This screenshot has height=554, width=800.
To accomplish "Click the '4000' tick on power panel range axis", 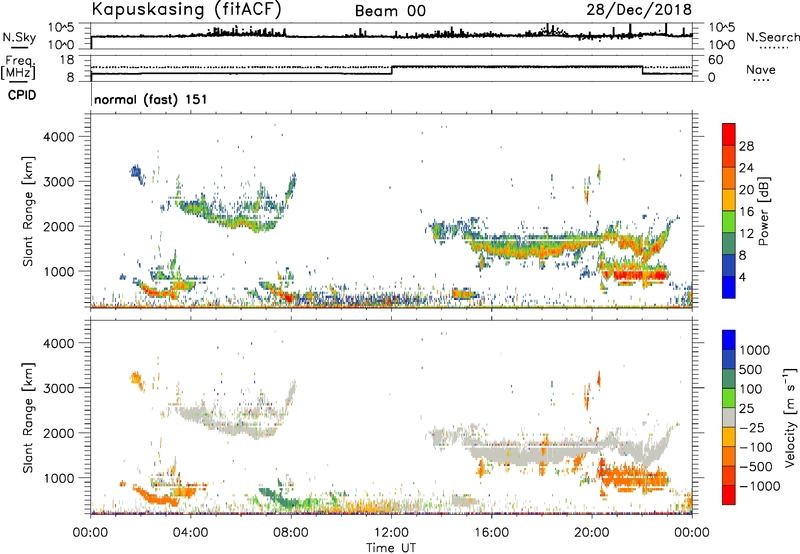I will coord(58,137).
